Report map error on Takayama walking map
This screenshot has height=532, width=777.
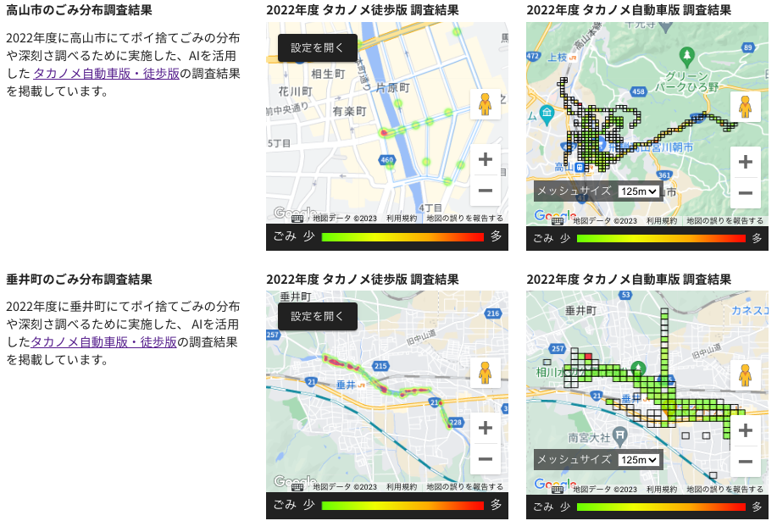[x=465, y=219]
